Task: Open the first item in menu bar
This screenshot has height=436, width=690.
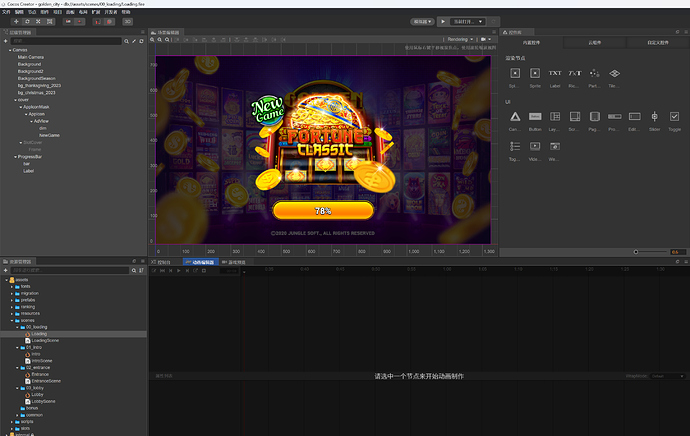Action: tap(6, 12)
